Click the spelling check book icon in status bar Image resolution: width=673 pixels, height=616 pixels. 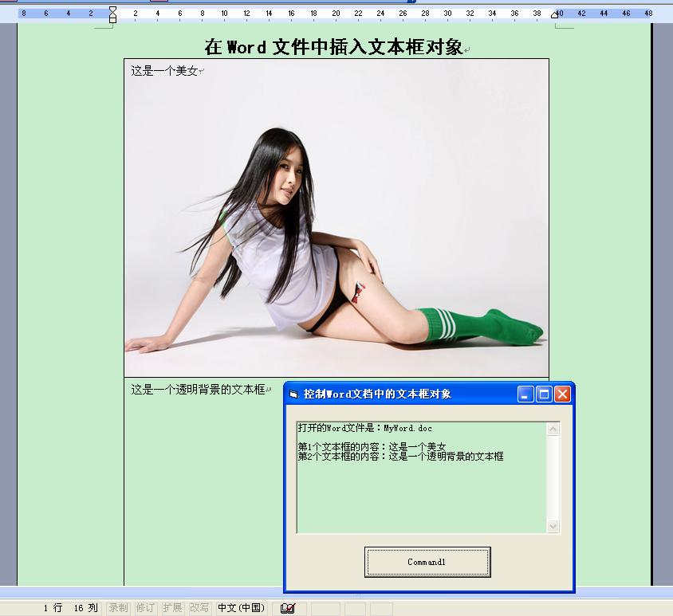[x=288, y=608]
